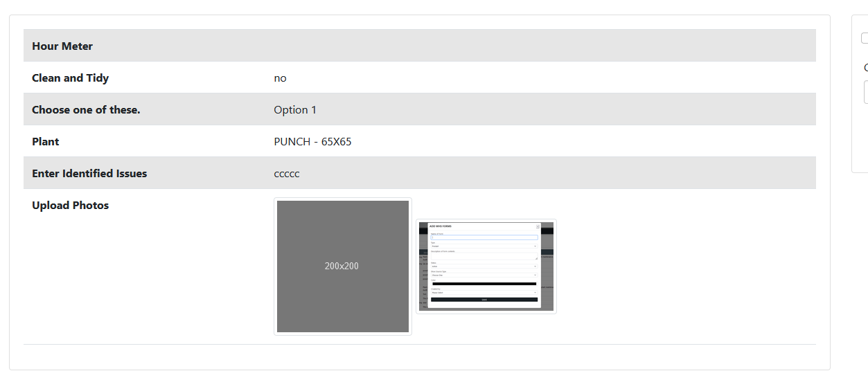Click the 'Choose one of these.' label

pyautogui.click(x=86, y=110)
